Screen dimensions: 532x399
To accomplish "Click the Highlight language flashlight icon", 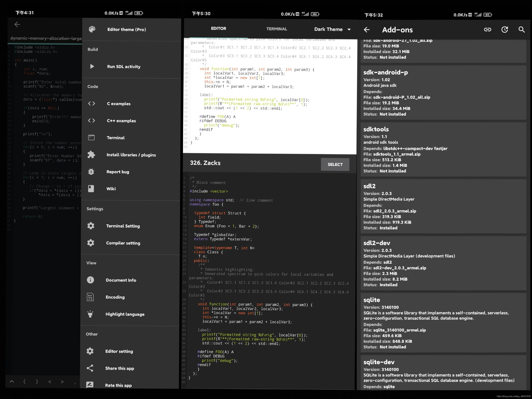I will click(x=90, y=314).
